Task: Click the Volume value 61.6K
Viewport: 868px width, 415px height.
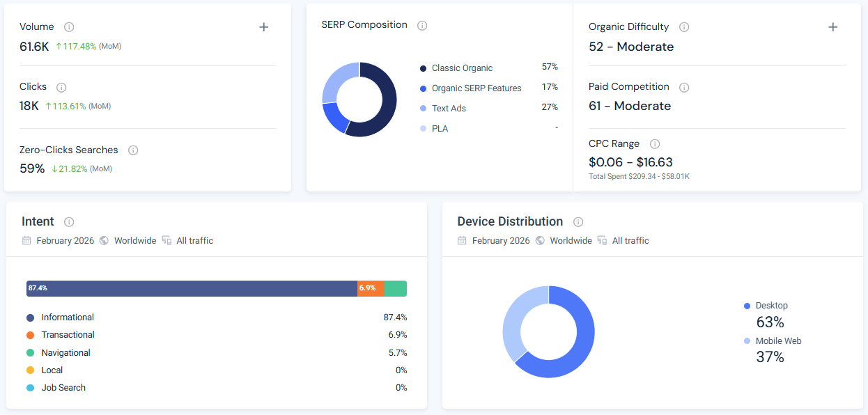Action: click(x=34, y=47)
